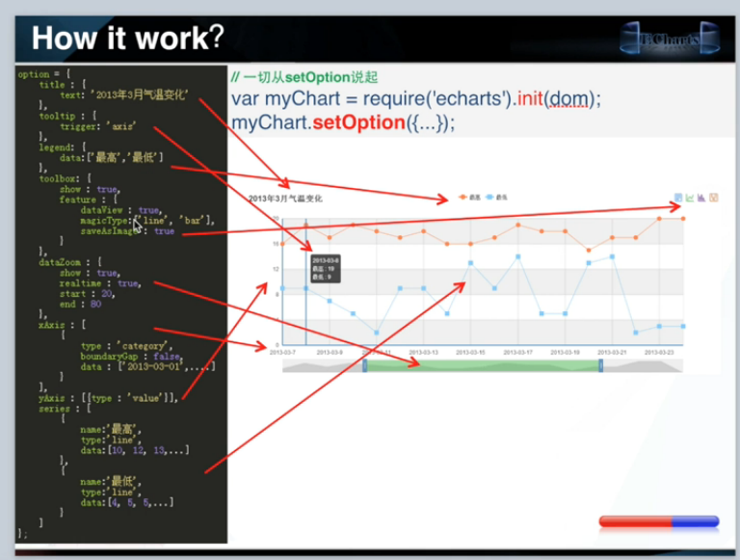The image size is (740, 560).
Task: Click the right dataZoom handle
Action: tap(601, 365)
